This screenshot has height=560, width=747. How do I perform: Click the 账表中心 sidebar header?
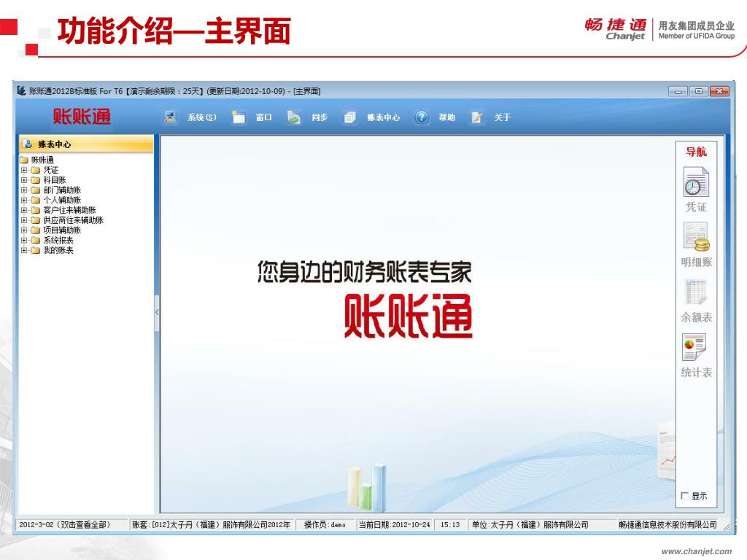(86, 144)
